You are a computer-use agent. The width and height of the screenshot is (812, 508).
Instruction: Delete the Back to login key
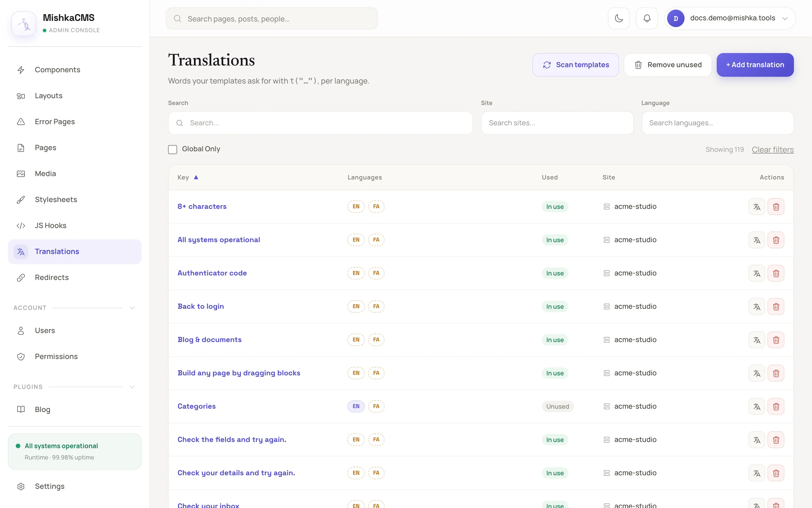pyautogui.click(x=776, y=306)
